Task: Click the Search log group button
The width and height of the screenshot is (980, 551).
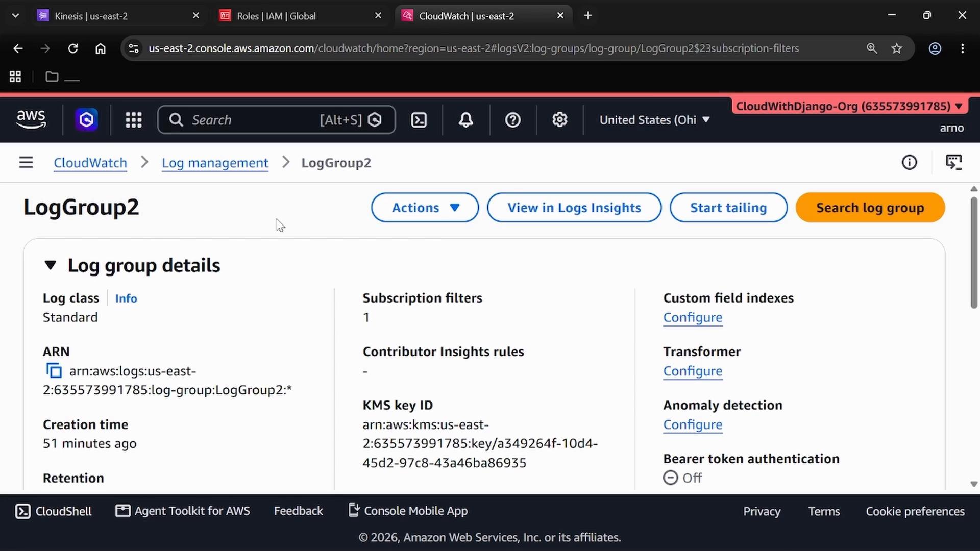Action: point(870,208)
